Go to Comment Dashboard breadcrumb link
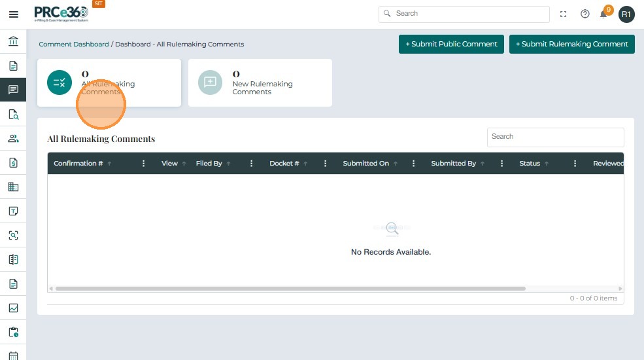The width and height of the screenshot is (644, 360). click(74, 45)
